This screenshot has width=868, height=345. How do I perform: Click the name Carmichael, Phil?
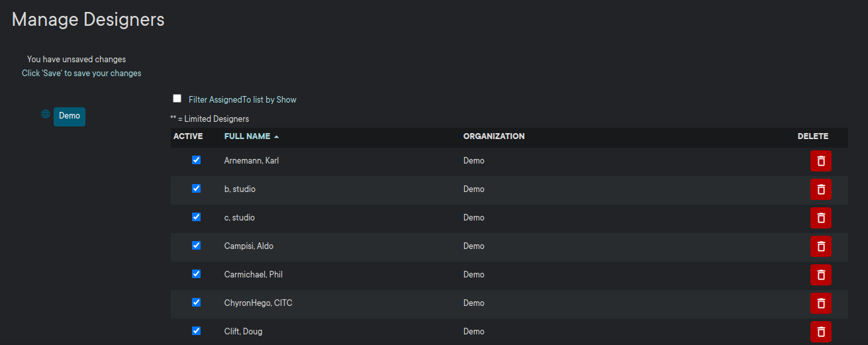254,275
